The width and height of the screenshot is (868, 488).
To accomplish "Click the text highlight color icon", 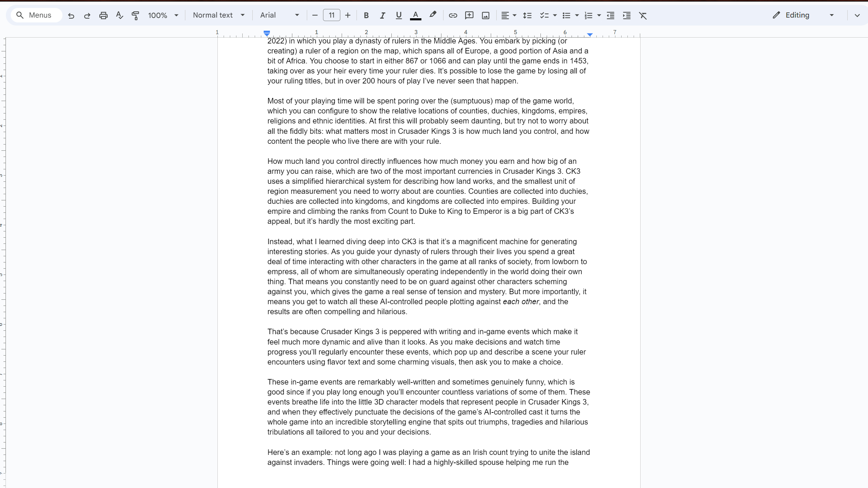I will [x=433, y=15].
